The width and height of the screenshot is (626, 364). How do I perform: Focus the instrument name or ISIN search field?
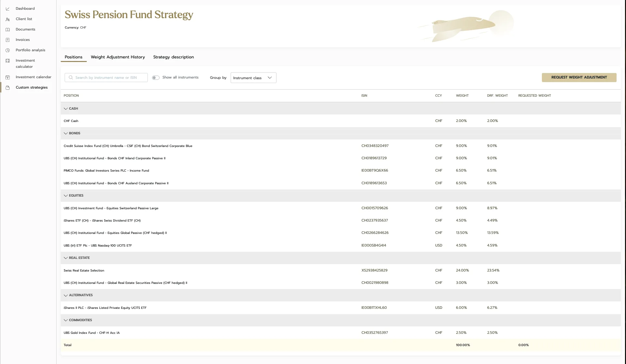pos(106,78)
